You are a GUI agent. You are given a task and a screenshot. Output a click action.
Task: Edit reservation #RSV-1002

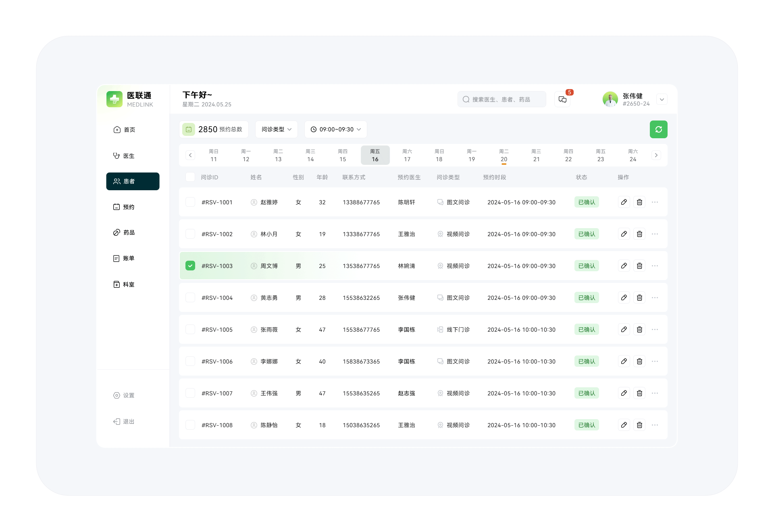(624, 234)
